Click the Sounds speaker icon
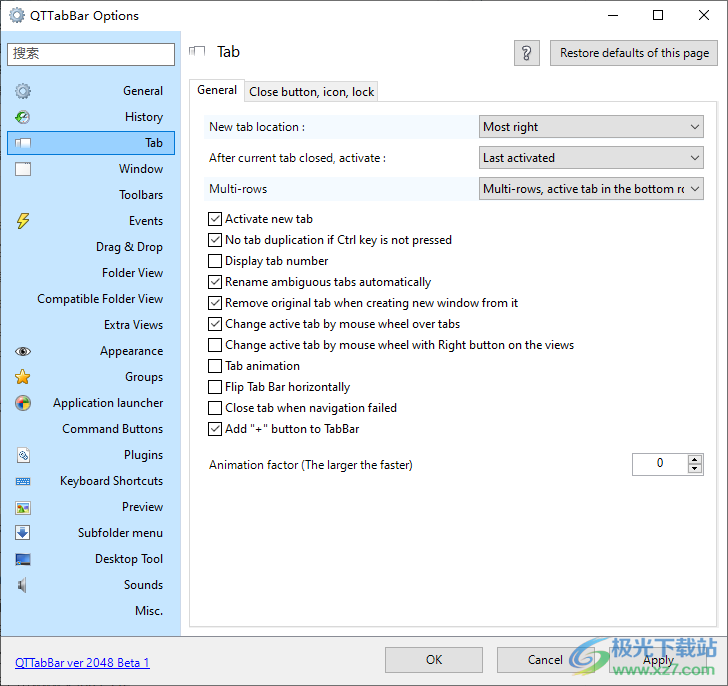 [x=22, y=585]
